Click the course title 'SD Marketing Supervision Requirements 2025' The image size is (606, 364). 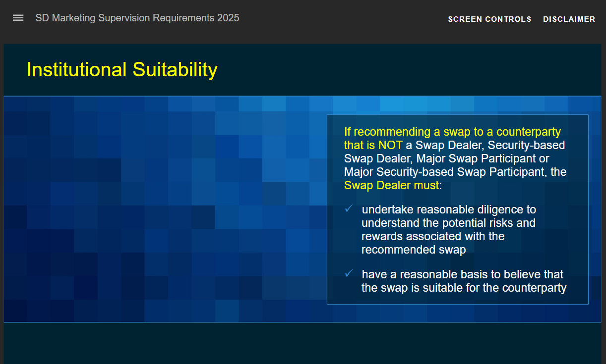coord(137,18)
